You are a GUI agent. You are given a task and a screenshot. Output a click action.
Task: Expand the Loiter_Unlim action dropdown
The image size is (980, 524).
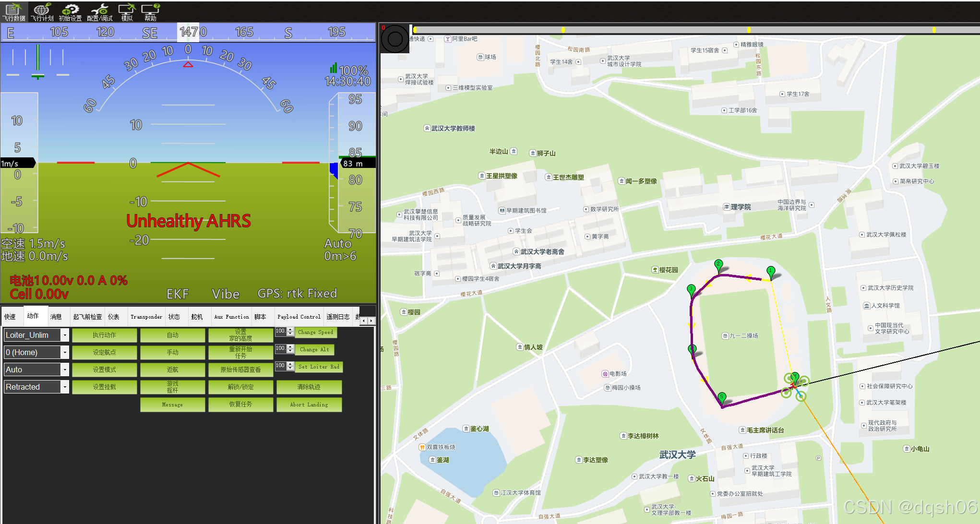(x=65, y=335)
